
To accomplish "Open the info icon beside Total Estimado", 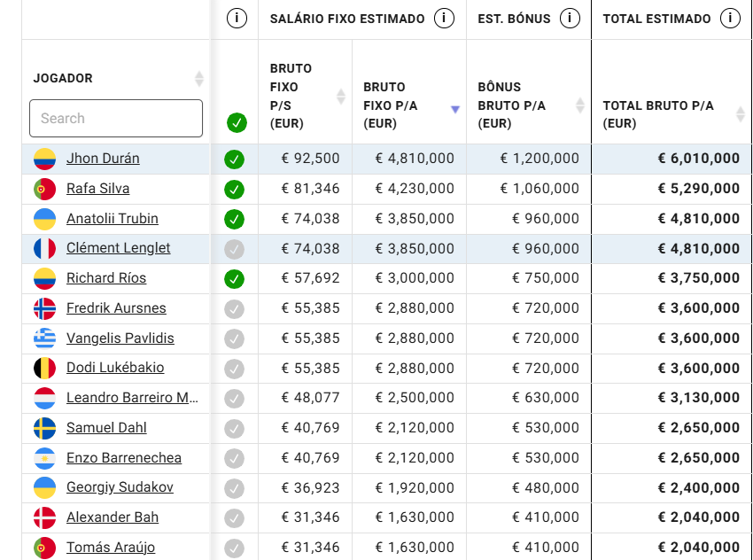I will [x=730, y=19].
